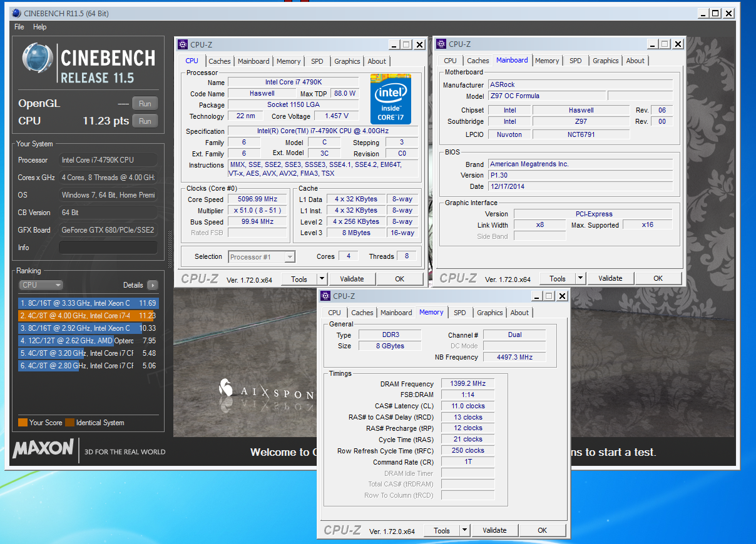Screen dimensions: 756x544
Task: Click Tools button in Mainboard window
Action: pyautogui.click(x=558, y=278)
